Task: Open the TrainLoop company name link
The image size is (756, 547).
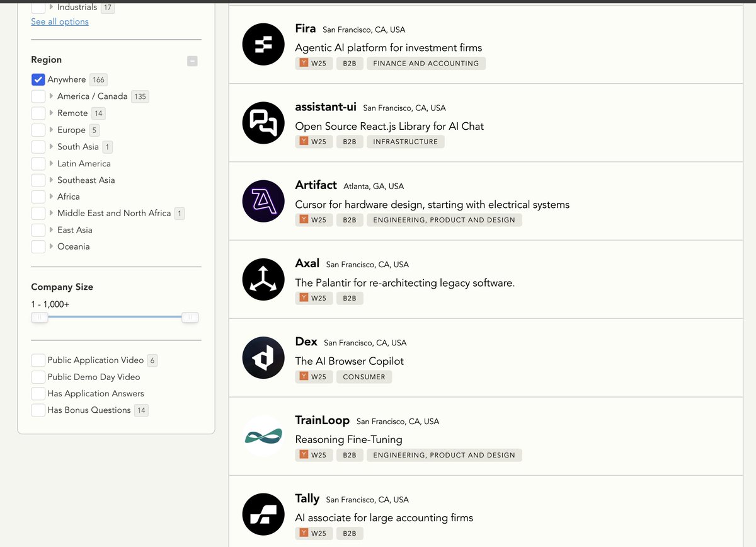Action: pos(323,420)
